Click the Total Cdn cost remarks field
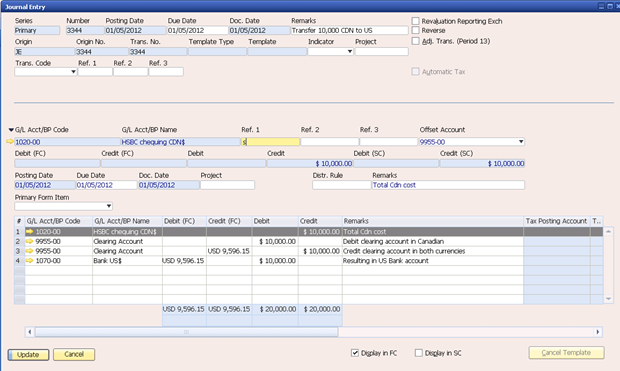 tap(448, 185)
